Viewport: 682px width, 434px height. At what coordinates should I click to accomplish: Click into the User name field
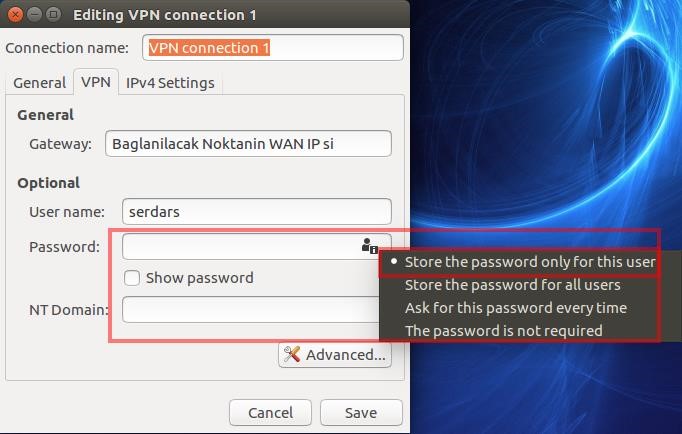(x=256, y=212)
